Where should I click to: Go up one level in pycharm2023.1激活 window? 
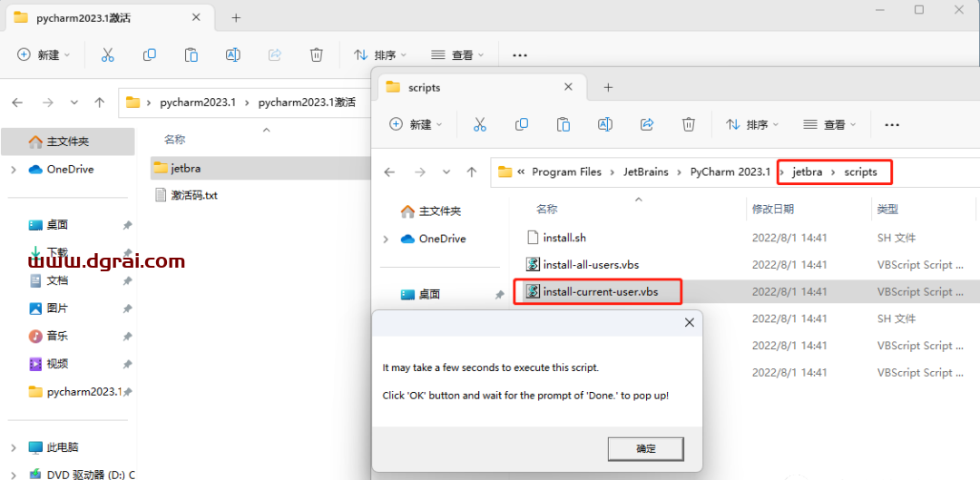(100, 103)
